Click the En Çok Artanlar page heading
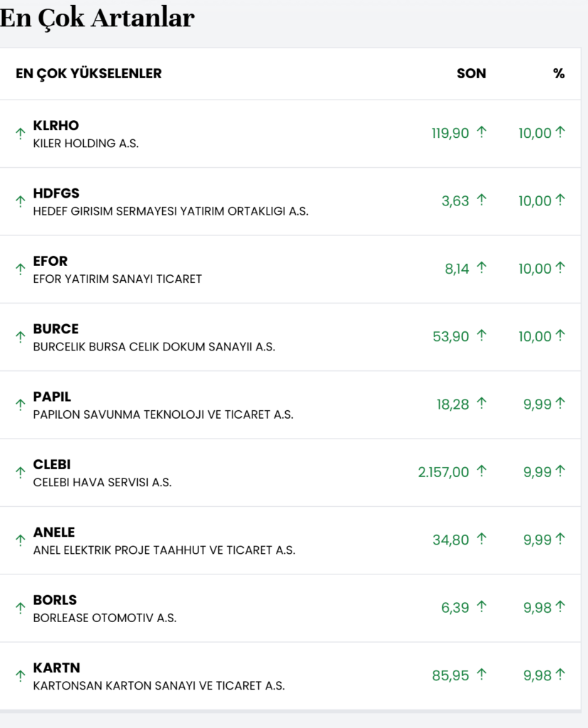588x728 pixels. pos(97,18)
